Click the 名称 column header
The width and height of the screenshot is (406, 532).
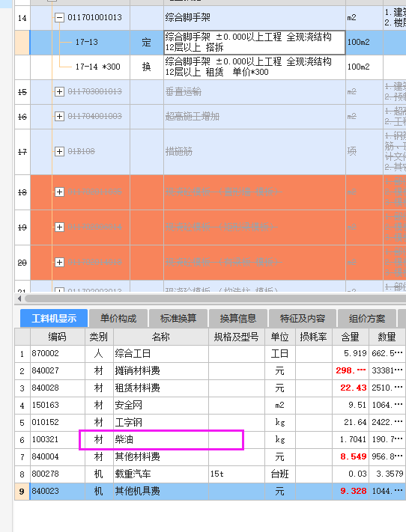click(x=161, y=337)
